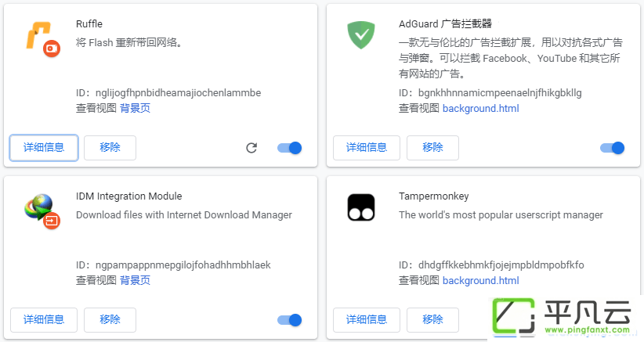644x342 pixels.
Task: Open Ruffle's 背景页 link
Action: click(135, 108)
